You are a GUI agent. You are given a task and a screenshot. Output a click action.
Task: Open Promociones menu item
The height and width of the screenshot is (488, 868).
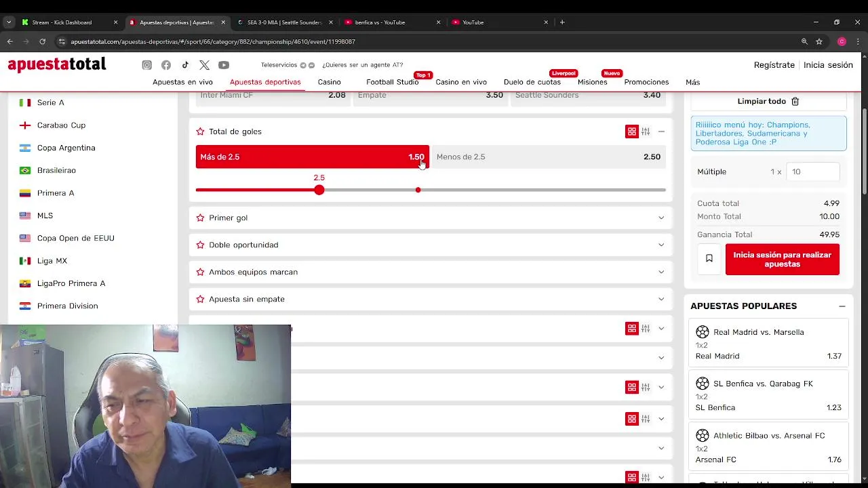646,82
